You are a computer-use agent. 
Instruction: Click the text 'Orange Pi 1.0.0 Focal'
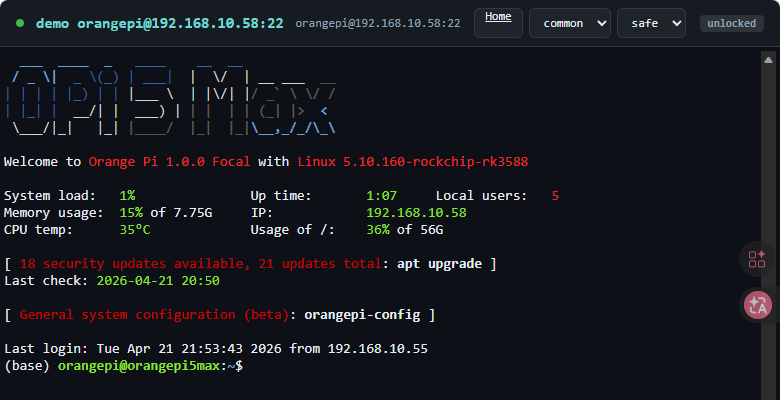169,162
